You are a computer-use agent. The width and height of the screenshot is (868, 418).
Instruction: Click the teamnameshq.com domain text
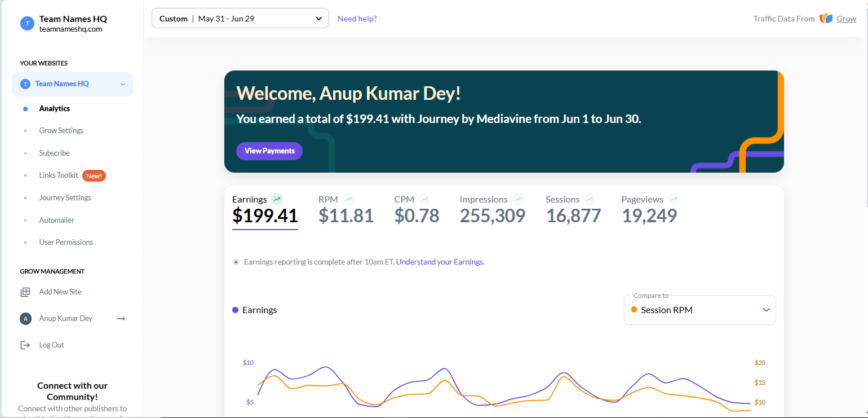click(70, 29)
